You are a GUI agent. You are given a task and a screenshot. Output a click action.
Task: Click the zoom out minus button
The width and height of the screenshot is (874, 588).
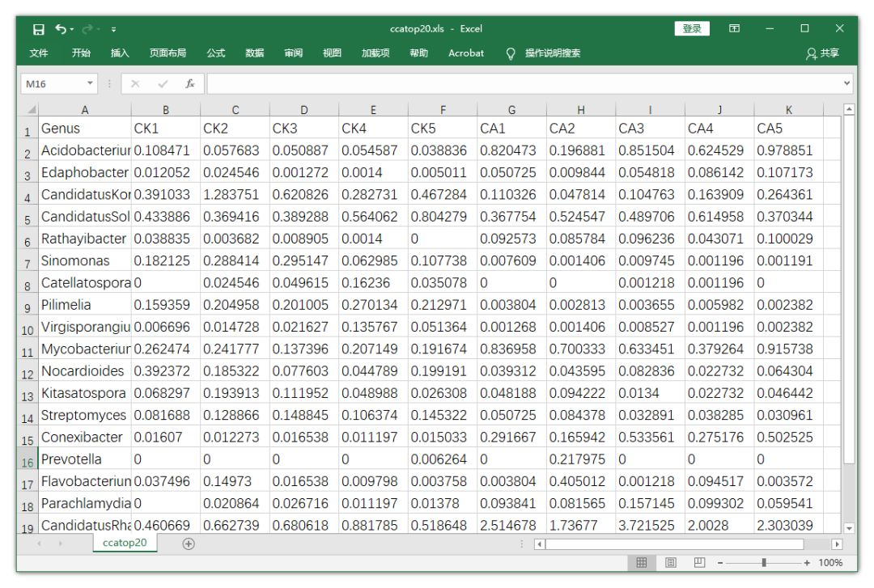[720, 563]
